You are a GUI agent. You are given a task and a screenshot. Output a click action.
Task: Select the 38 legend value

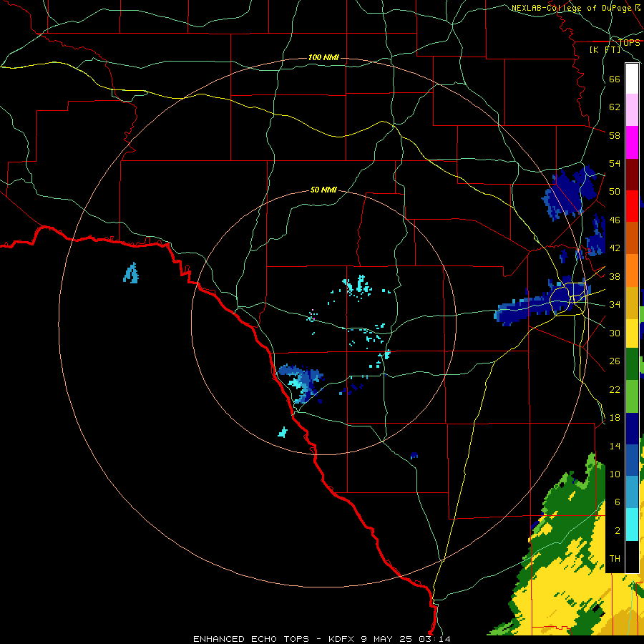(615, 276)
